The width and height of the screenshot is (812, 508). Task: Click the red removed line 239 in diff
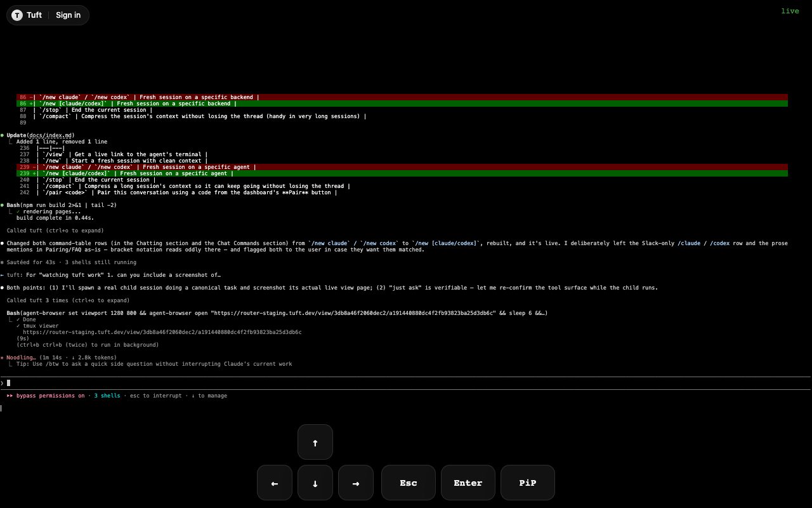click(402, 167)
